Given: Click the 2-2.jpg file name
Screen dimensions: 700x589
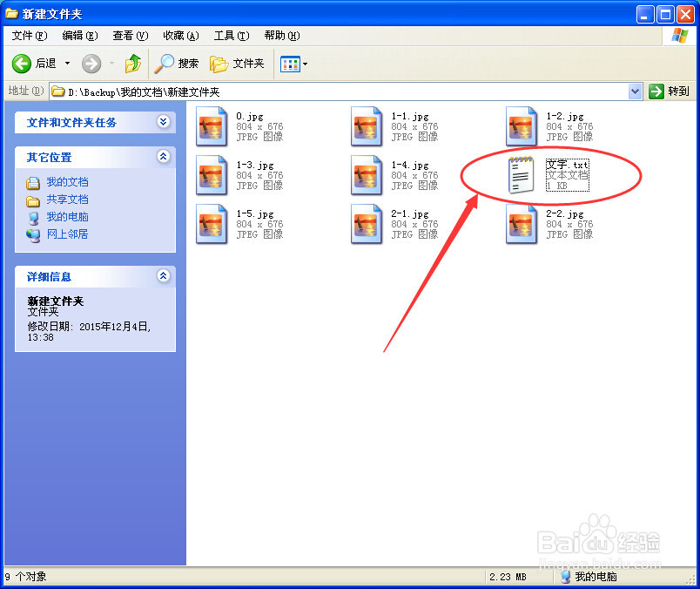Looking at the screenshot, I should tap(565, 214).
